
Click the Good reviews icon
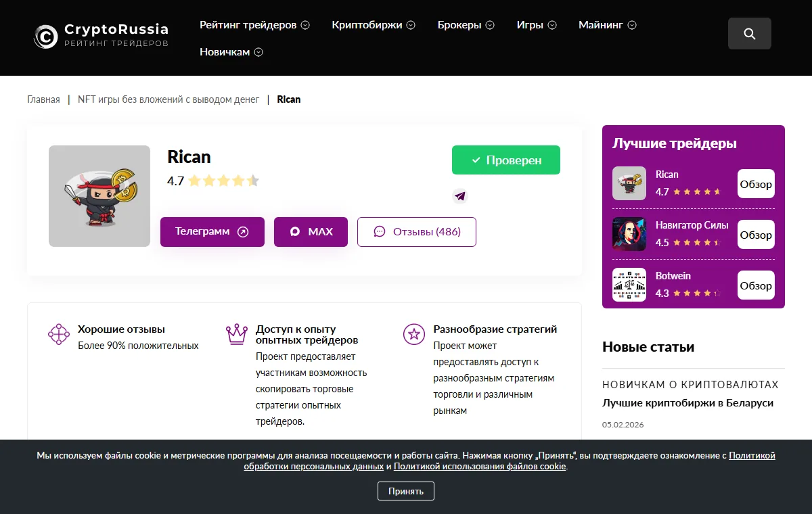tap(59, 334)
